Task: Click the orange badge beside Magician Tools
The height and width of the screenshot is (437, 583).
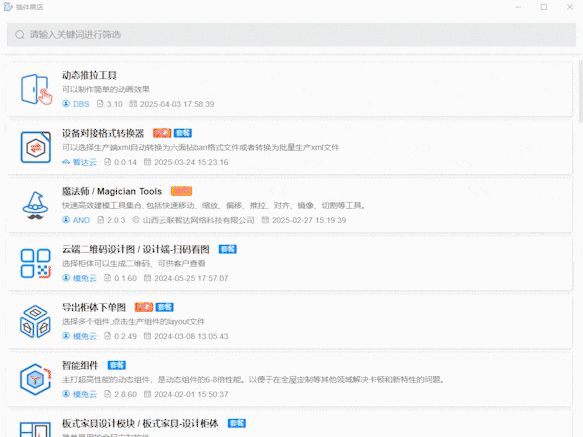Action: tap(181, 191)
